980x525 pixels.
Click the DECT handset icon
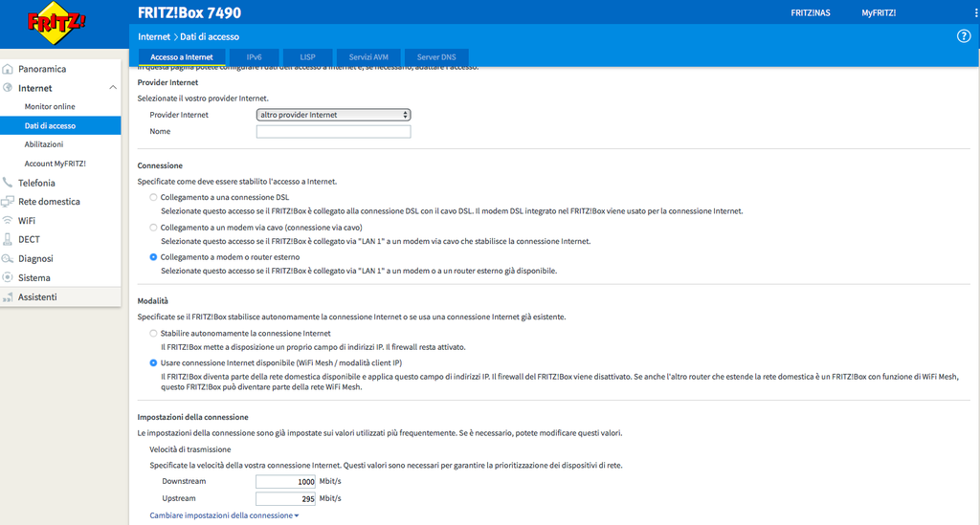(8, 239)
